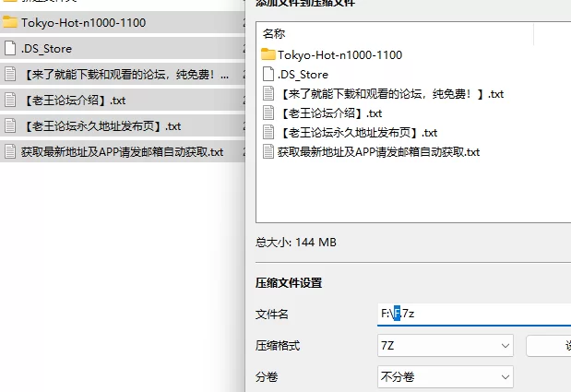Click the button right of 压缩格式 dropdown
This screenshot has height=392, width=571.
[549, 345]
